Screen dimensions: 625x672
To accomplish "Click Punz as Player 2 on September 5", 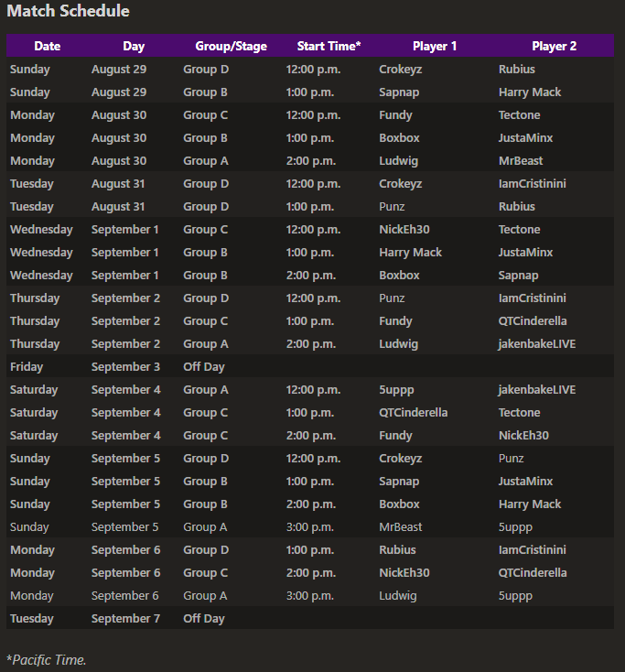I will 511,458.
